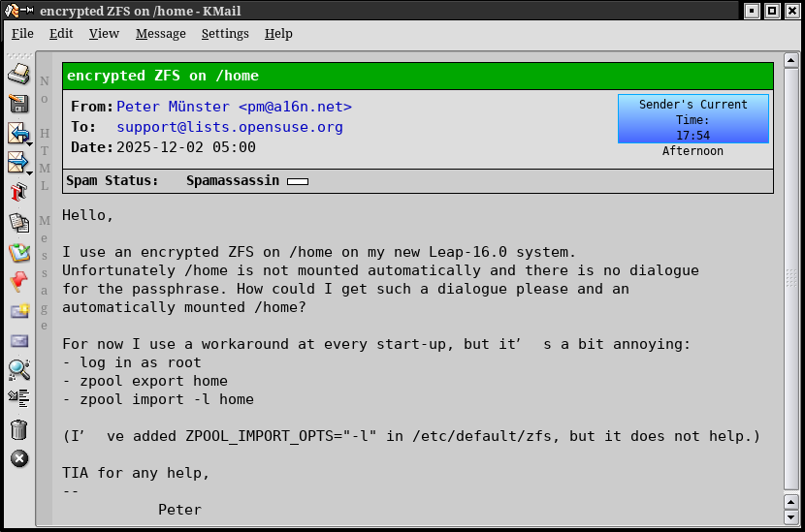The image size is (805, 532).
Task: Open the View menu
Action: tap(104, 34)
